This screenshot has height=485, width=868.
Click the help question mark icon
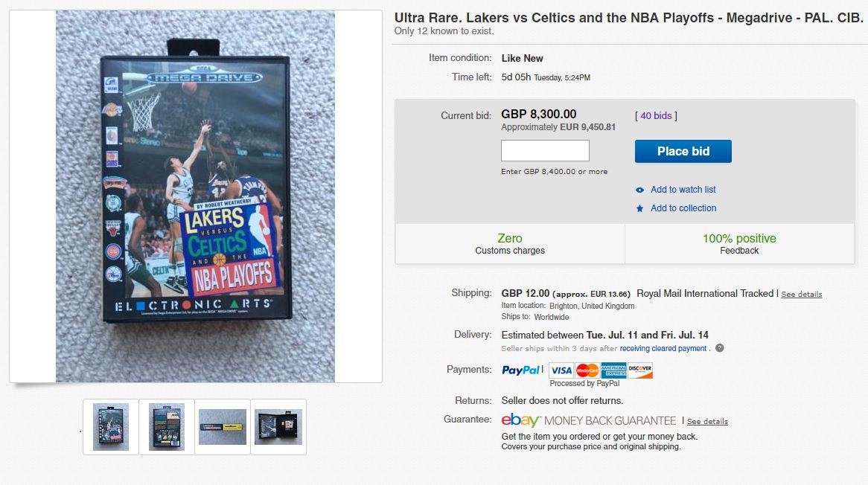[719, 348]
